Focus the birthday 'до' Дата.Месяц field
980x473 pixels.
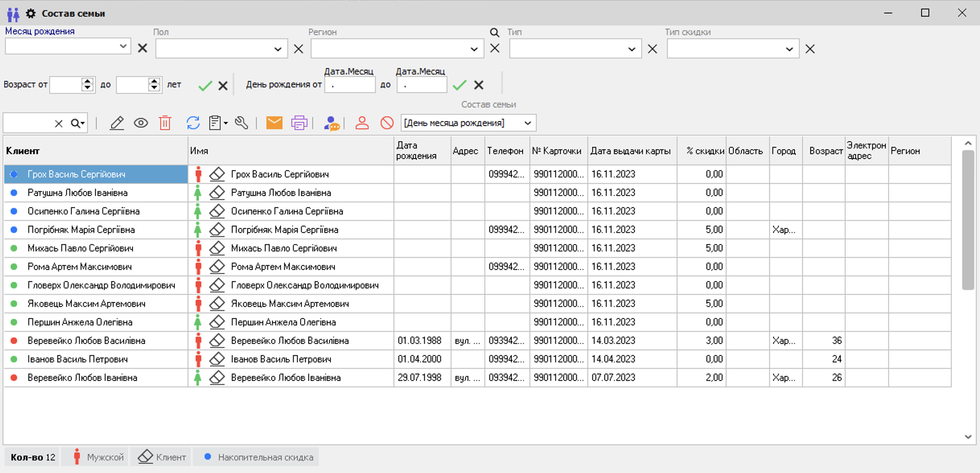[x=422, y=85]
